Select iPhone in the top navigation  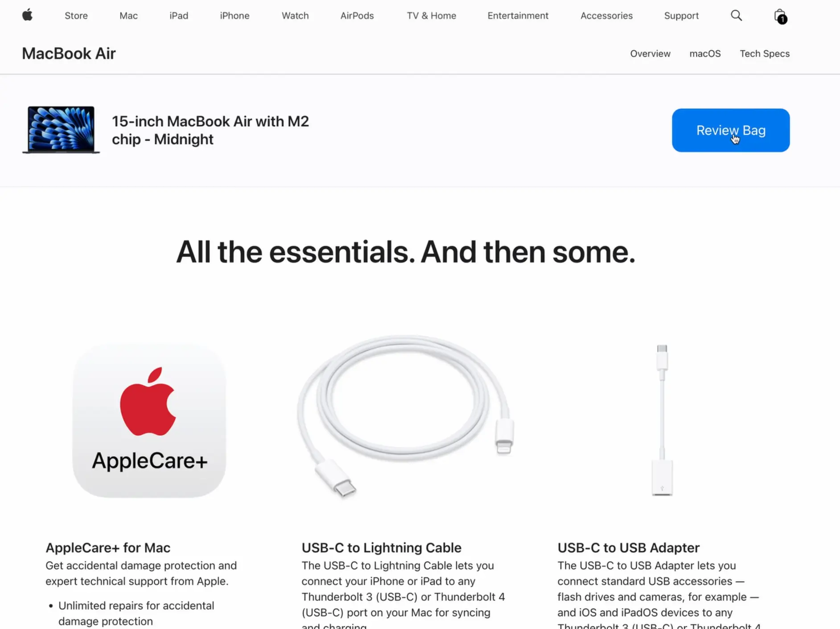[235, 16]
